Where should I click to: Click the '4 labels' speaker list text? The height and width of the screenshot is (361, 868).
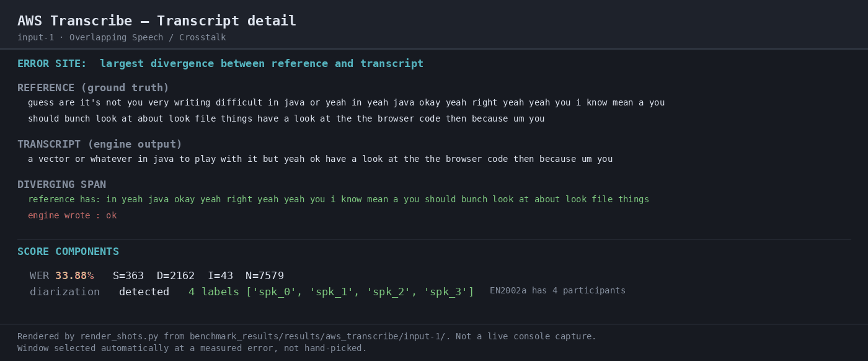tap(331, 292)
